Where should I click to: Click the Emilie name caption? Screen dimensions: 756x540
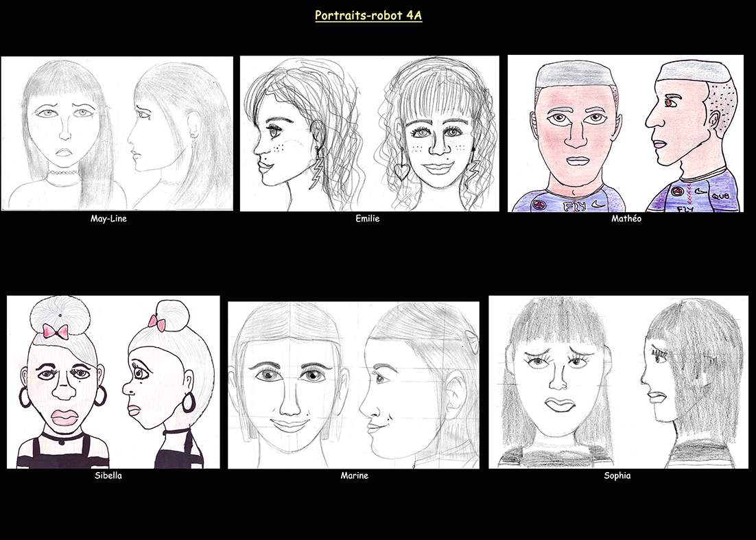[x=368, y=219]
